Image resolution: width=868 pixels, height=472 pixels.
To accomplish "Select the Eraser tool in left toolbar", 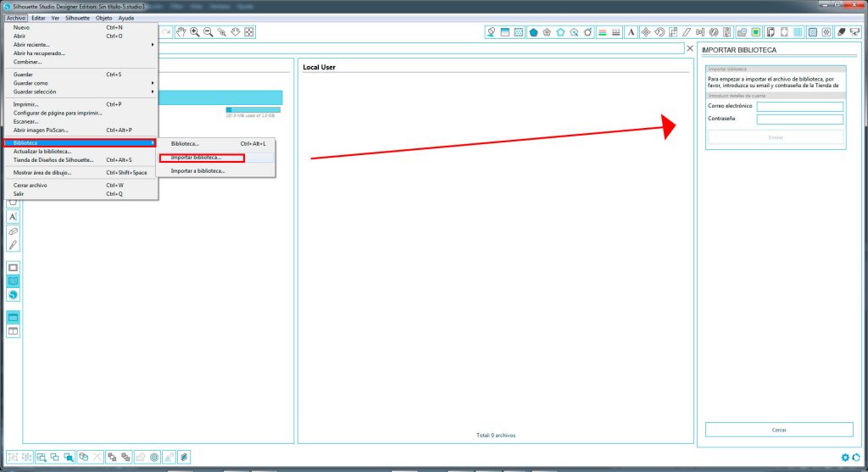I will 13,230.
